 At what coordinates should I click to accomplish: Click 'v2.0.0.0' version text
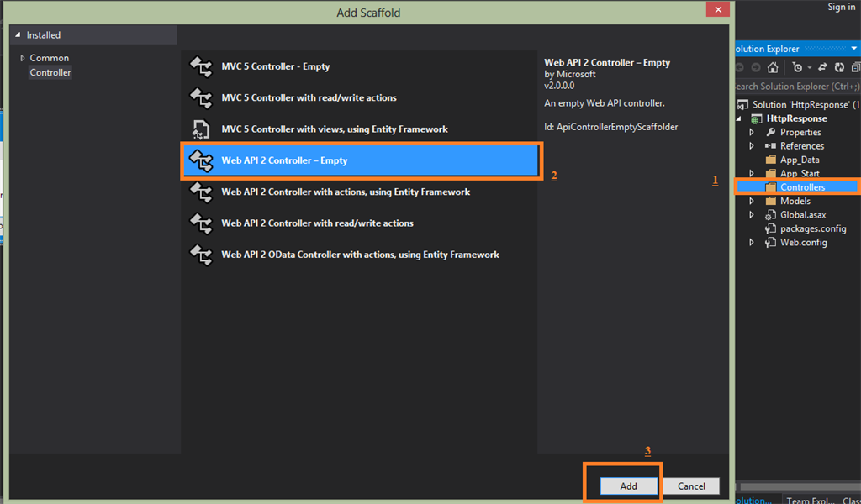tap(559, 86)
